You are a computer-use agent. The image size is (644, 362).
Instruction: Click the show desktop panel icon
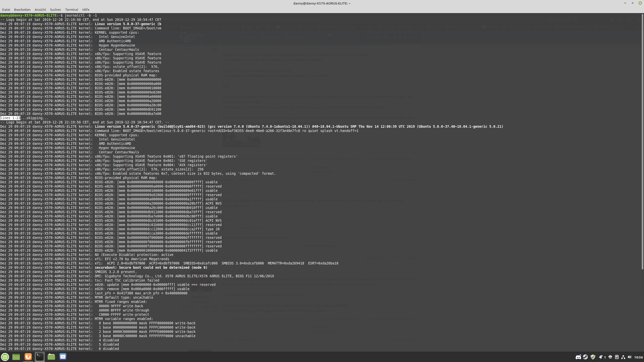point(16,357)
